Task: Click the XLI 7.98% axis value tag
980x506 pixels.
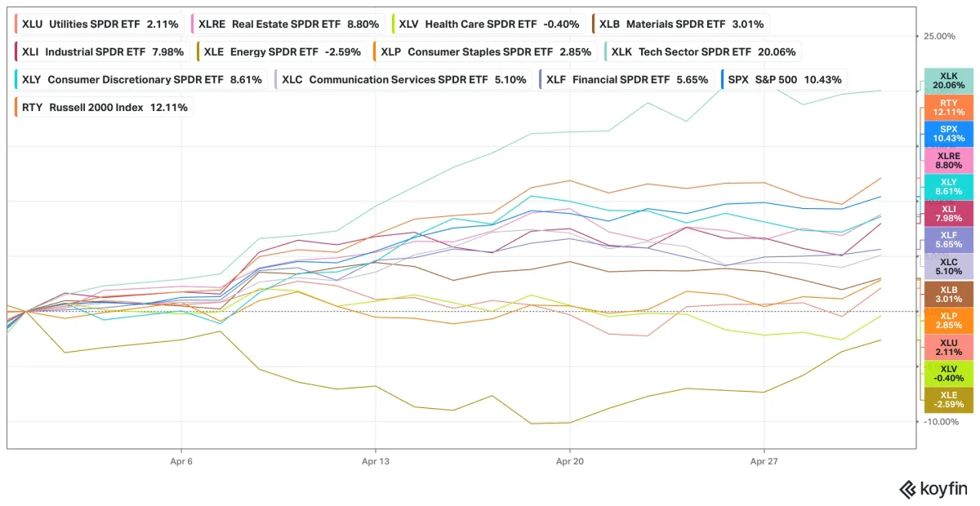Action: [948, 213]
